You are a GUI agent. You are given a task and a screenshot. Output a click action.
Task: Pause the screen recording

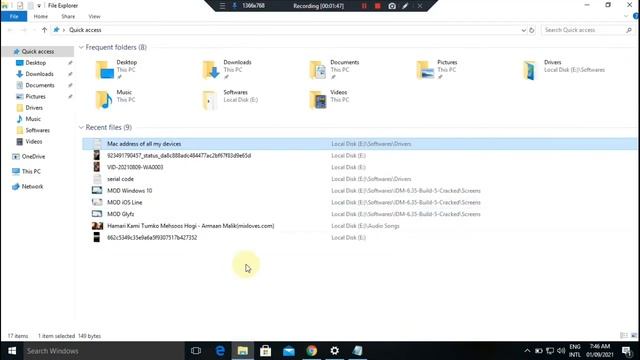coord(364,6)
